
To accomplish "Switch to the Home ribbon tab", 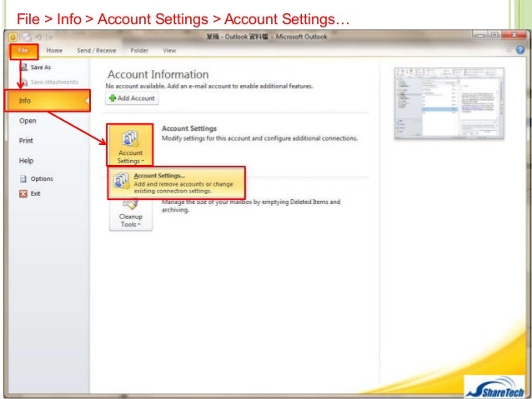I will pos(54,51).
